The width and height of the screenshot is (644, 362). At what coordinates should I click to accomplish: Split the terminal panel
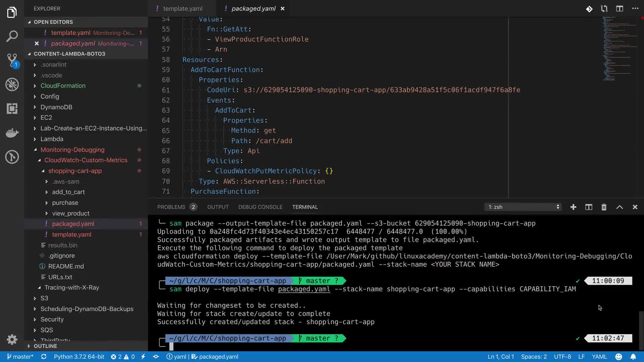point(589,207)
